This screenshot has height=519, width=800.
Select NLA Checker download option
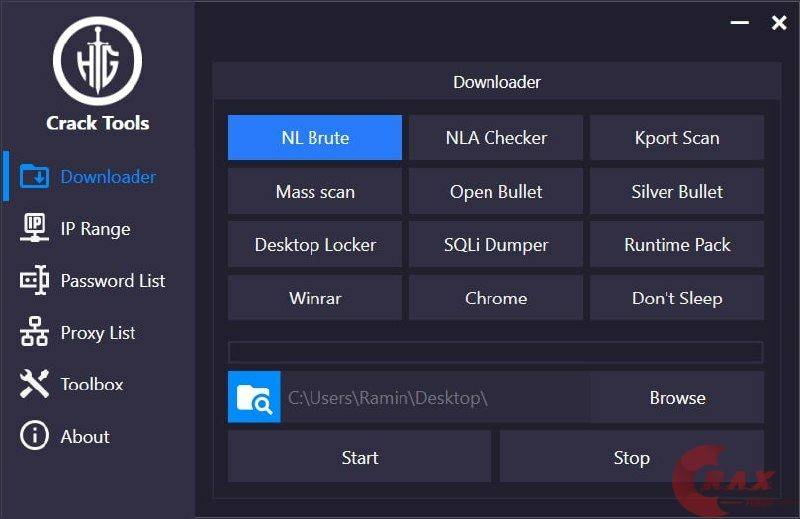[496, 138]
